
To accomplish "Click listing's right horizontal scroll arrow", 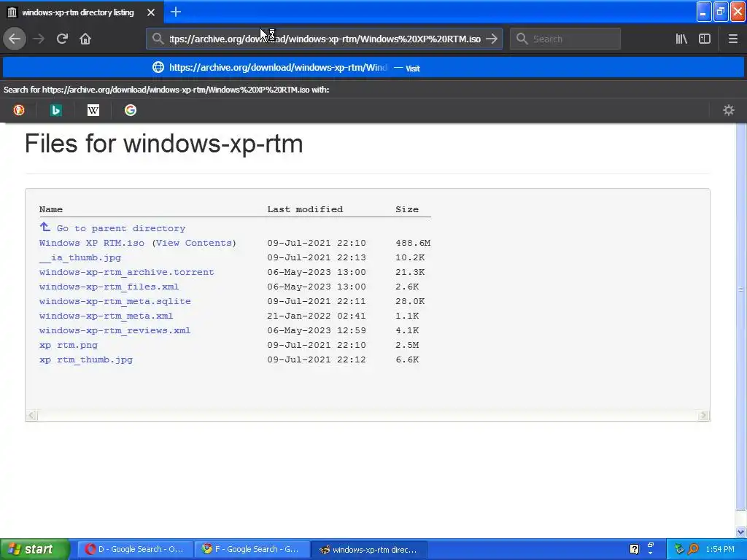I will (703, 415).
